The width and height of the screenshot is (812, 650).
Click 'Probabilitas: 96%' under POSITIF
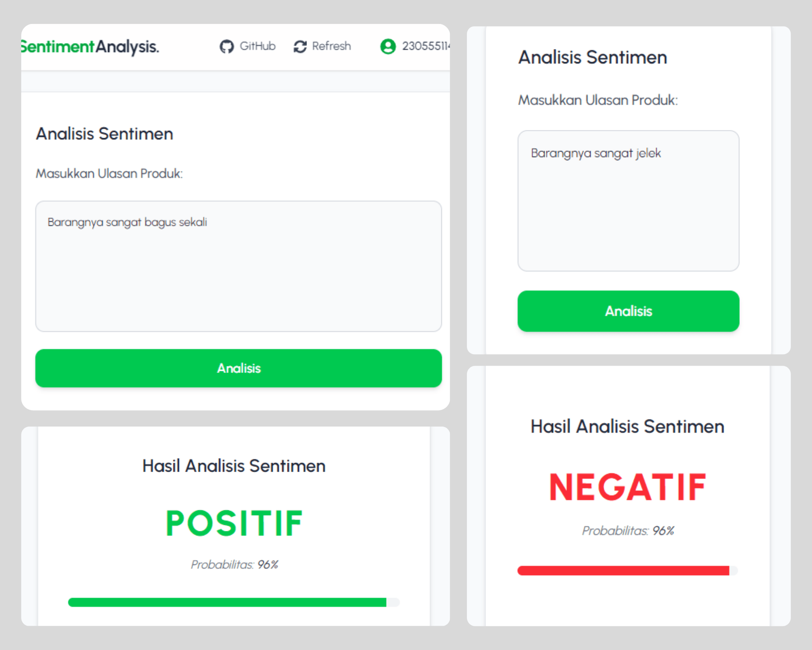pyautogui.click(x=234, y=564)
